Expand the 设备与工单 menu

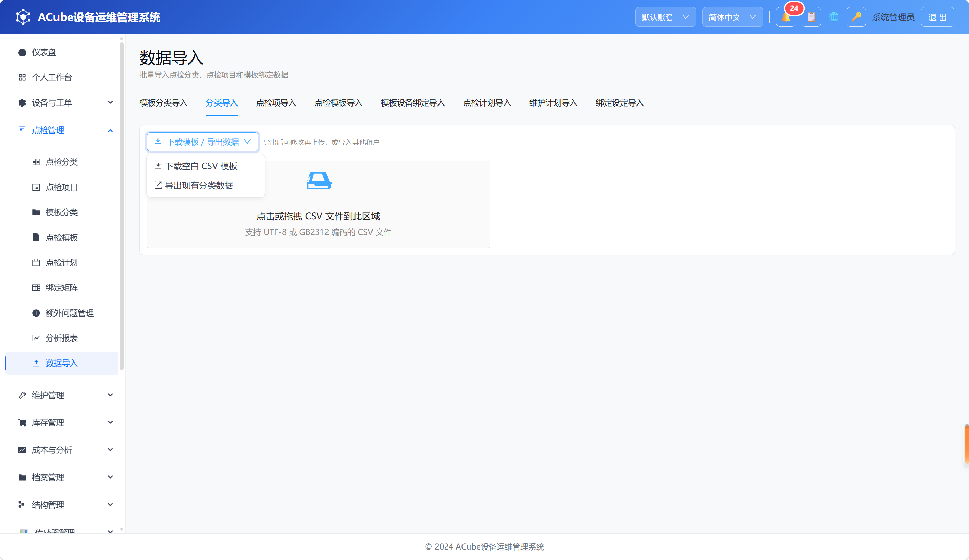pos(62,102)
